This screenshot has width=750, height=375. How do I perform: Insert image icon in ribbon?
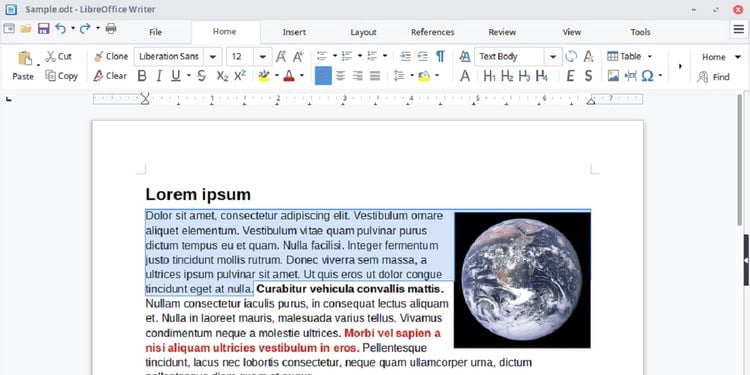(x=613, y=76)
